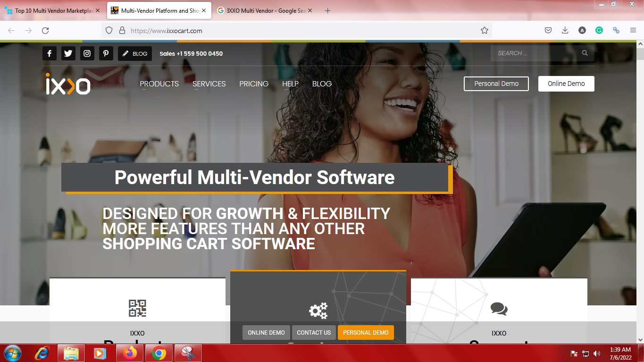Screen dimensions: 644x362
Task: Click the scrollbar up arrow
Action: [640, 44]
